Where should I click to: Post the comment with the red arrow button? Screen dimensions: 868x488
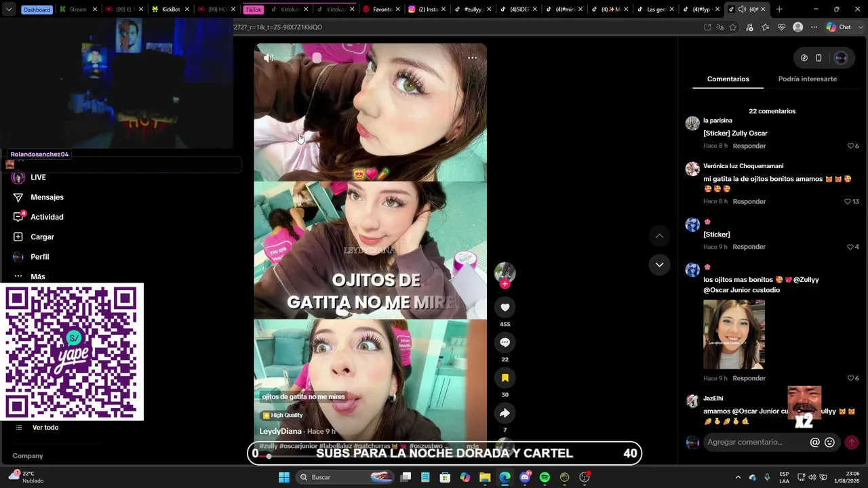pyautogui.click(x=852, y=443)
